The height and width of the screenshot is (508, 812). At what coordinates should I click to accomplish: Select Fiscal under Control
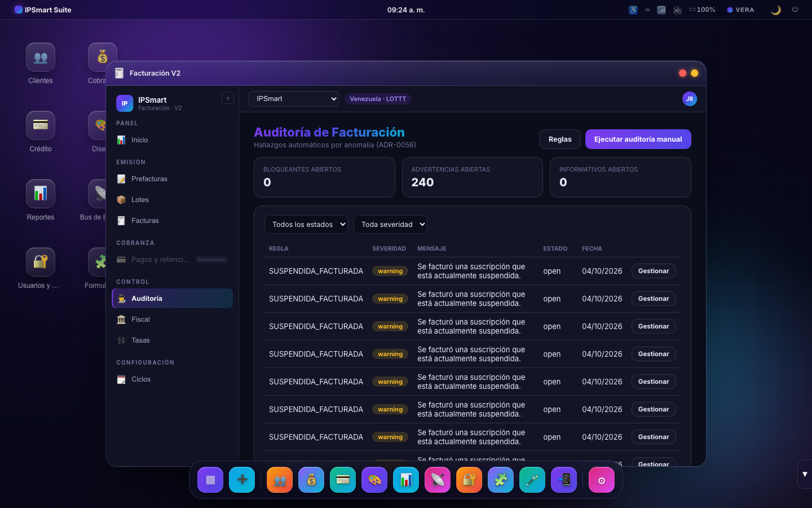pos(173,319)
